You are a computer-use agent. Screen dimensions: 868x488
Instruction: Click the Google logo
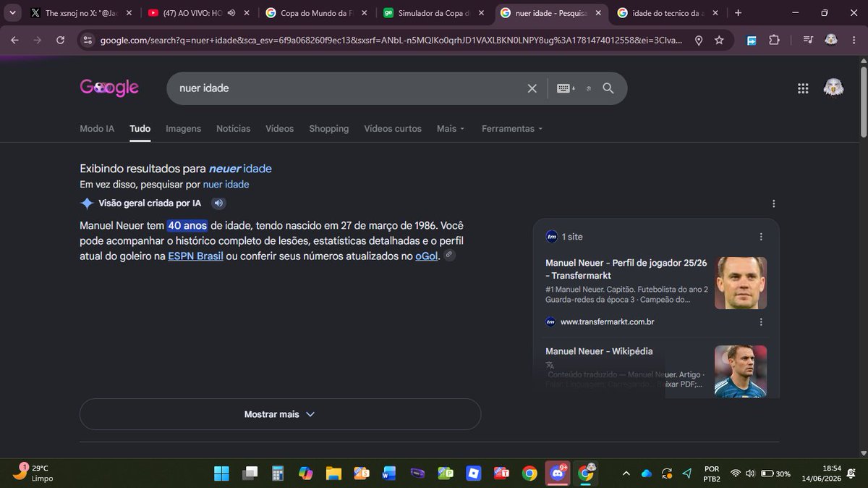click(109, 88)
